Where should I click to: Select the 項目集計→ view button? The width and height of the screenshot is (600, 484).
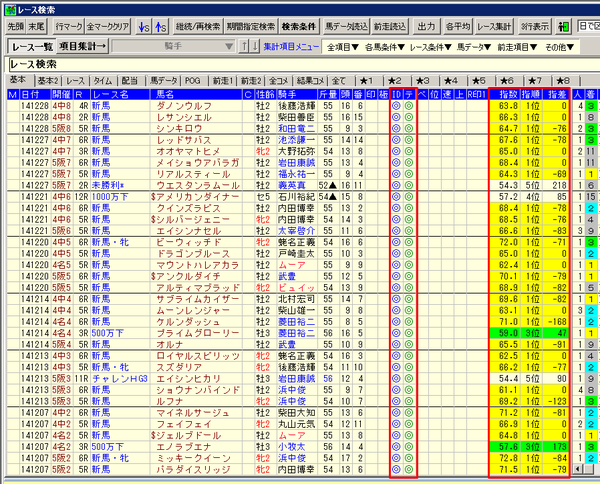coord(82,47)
